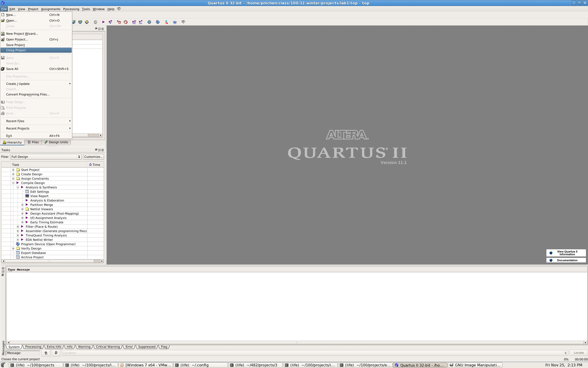The width and height of the screenshot is (588, 368).
Task: Launch SOPC Builder toolbar icon
Action: [167, 22]
